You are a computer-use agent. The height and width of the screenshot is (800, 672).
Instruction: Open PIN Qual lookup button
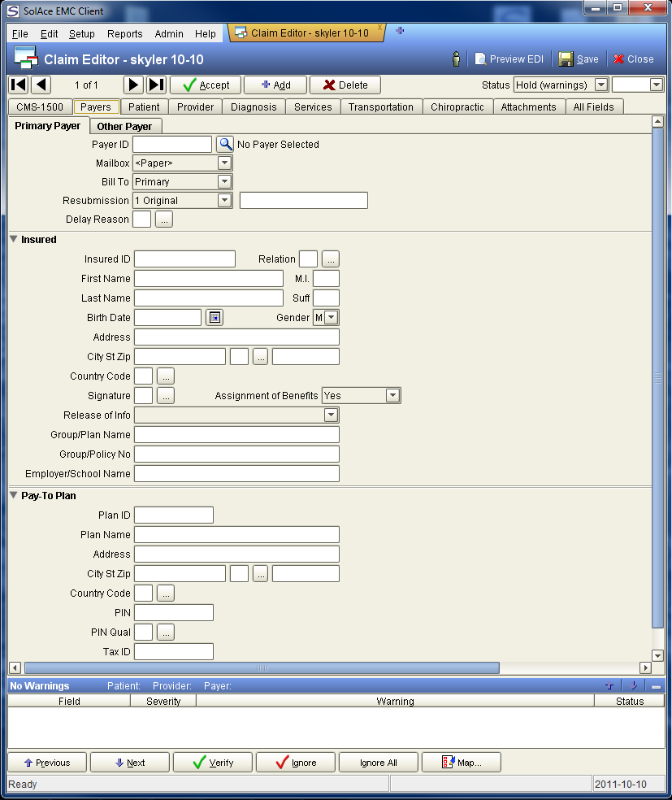click(166, 633)
